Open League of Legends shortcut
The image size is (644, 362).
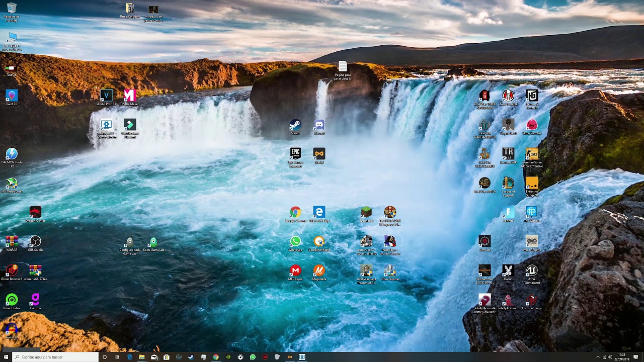(508, 187)
